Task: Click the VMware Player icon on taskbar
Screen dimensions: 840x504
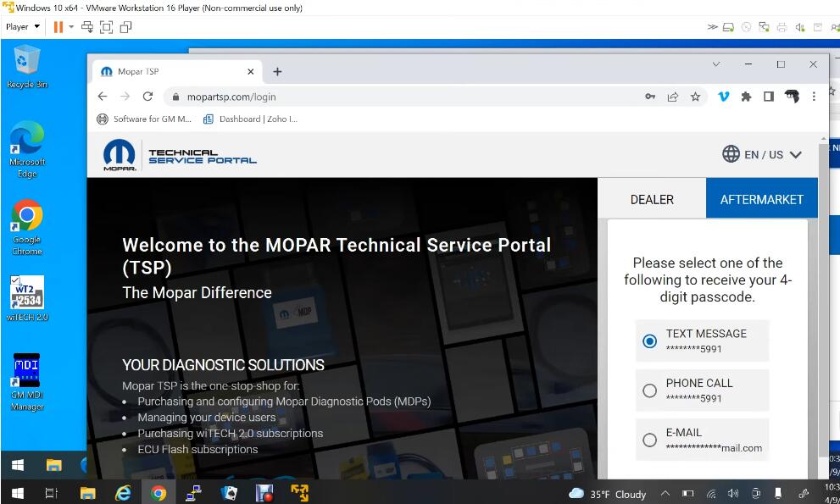Action: tap(300, 493)
